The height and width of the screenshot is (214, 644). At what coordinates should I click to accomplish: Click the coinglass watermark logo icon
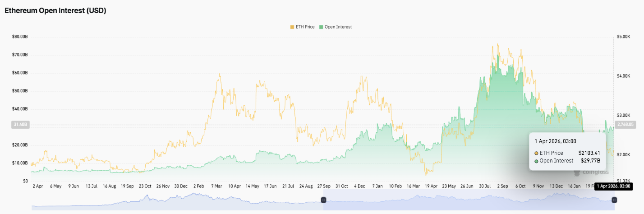coord(576,172)
